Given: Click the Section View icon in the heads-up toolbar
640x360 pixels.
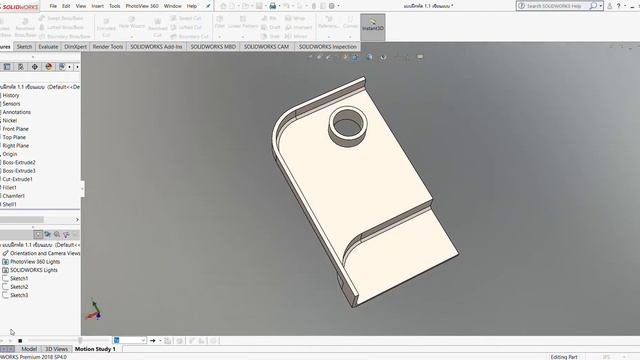Looking at the screenshot, I should [345, 57].
